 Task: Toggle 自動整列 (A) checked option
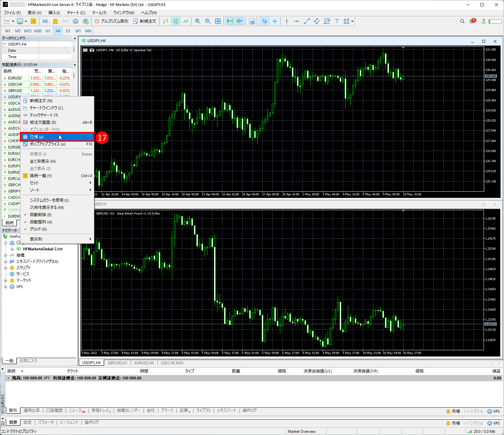(x=41, y=222)
